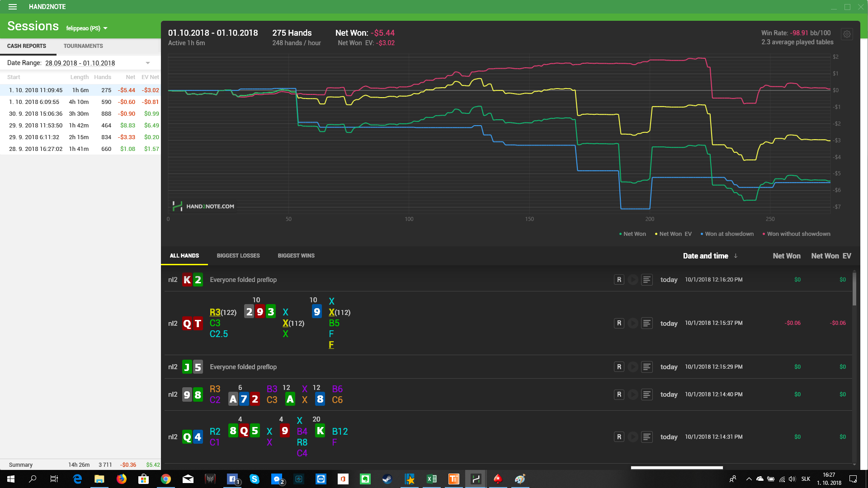
Task: Toggle the Won at showdown series
Action: click(727, 234)
